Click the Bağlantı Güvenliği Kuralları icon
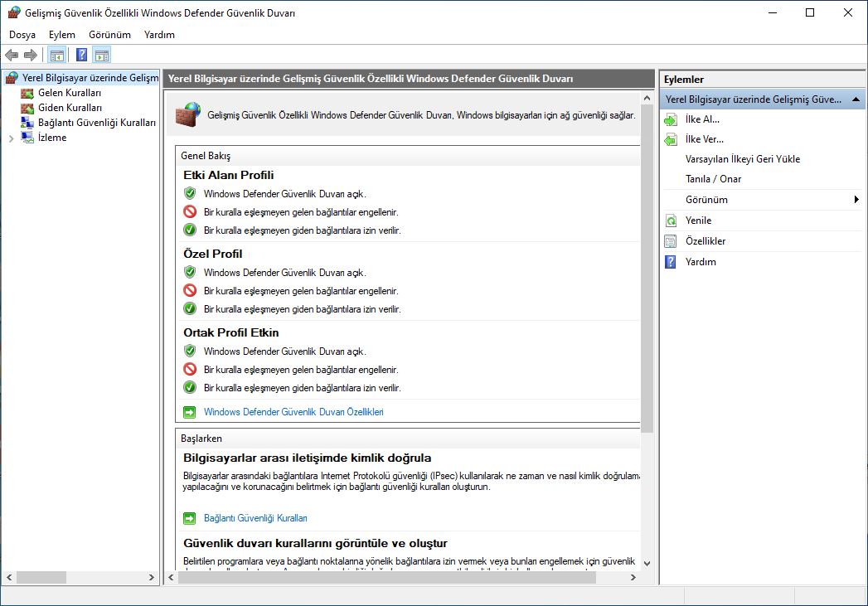This screenshot has width=868, height=606. (x=27, y=123)
